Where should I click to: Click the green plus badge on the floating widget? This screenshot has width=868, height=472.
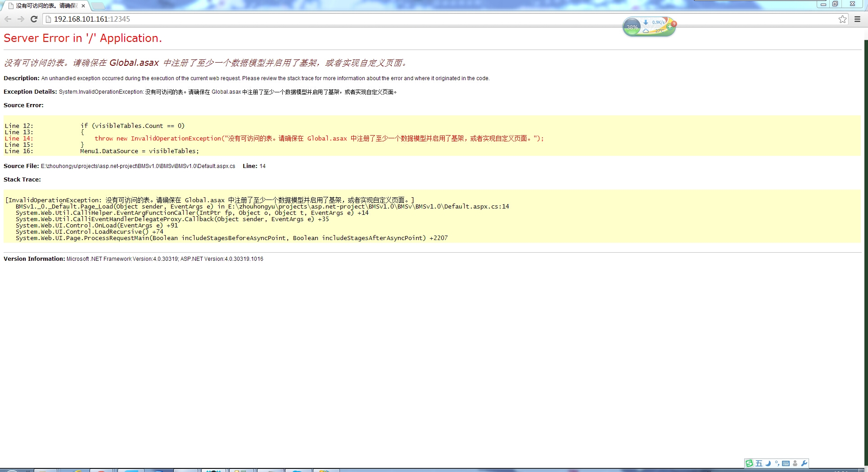pos(669,27)
